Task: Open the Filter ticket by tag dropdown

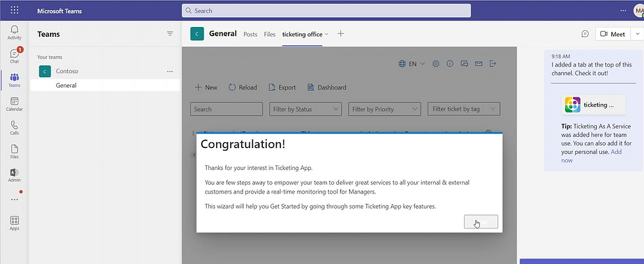Action: click(x=464, y=109)
